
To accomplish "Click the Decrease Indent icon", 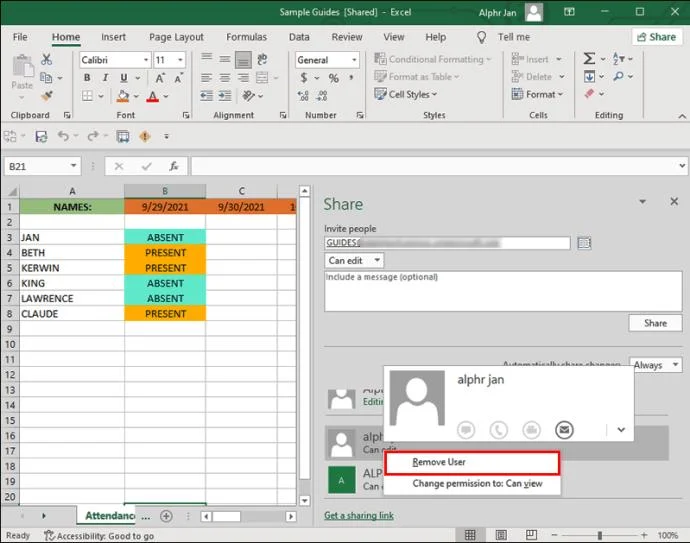I will click(206, 95).
